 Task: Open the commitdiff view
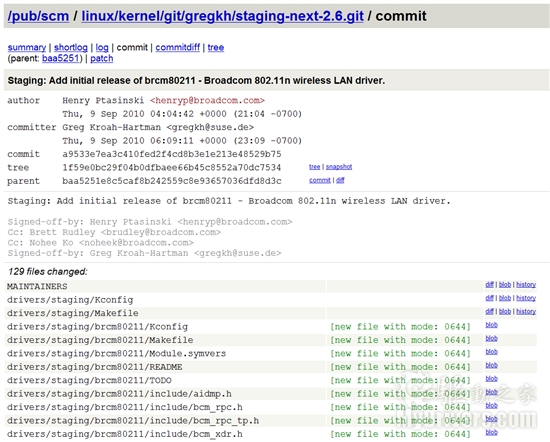click(x=177, y=47)
